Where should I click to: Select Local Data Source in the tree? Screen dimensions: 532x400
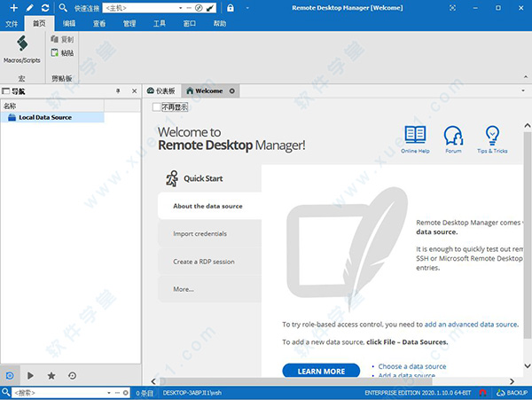(x=52, y=117)
